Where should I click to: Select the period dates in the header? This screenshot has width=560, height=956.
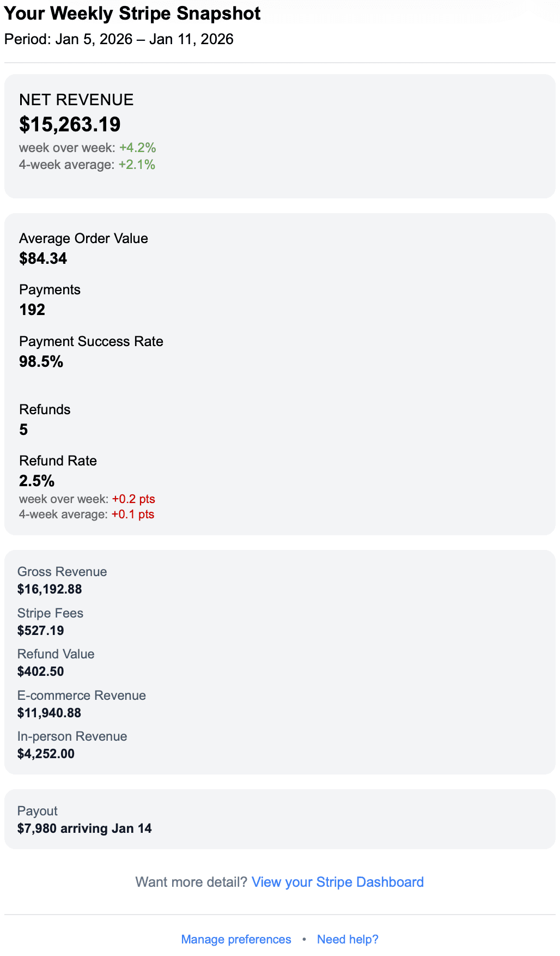119,39
